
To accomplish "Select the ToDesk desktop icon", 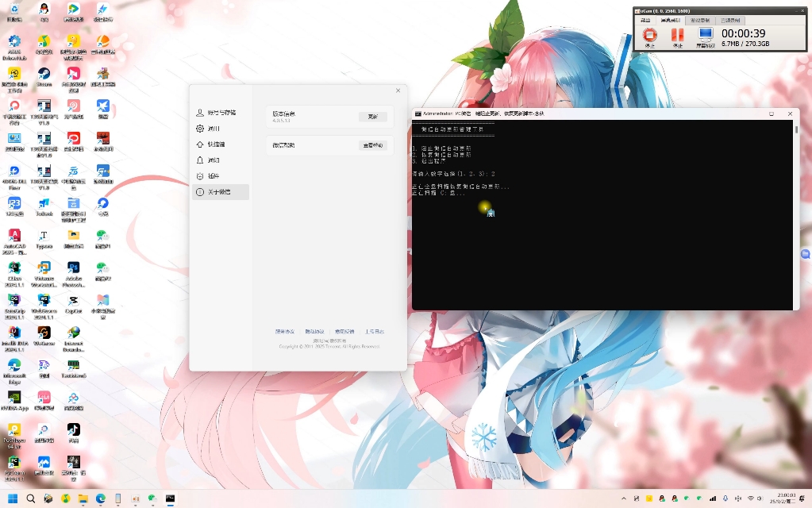I will [x=44, y=207].
